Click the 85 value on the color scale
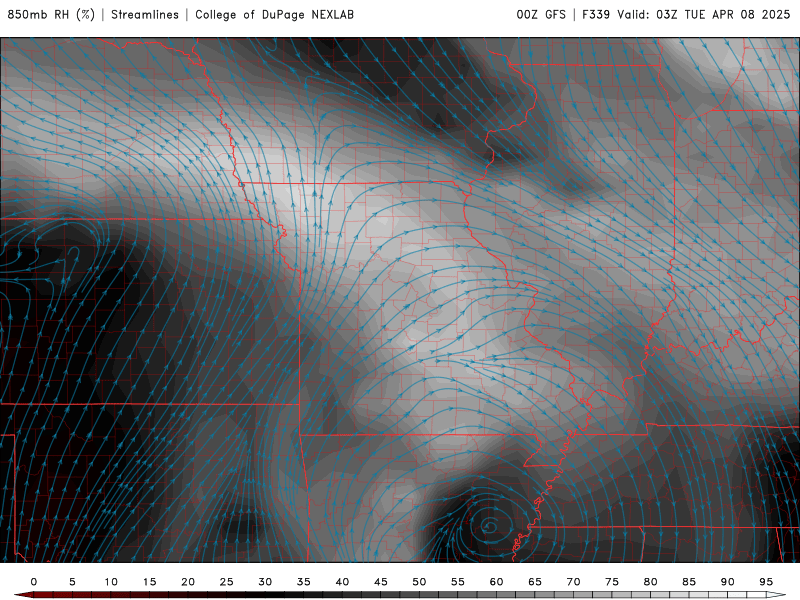 [689, 582]
